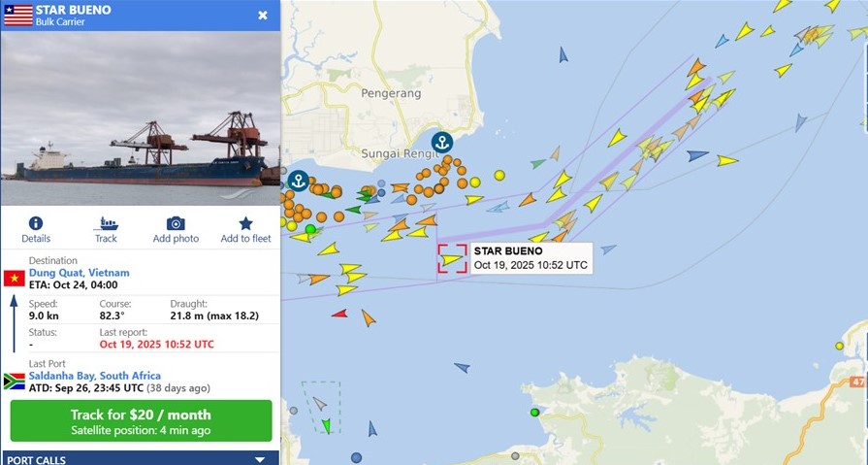Close the STAR BUENO info panel
The width and height of the screenshot is (868, 465).
point(263,16)
